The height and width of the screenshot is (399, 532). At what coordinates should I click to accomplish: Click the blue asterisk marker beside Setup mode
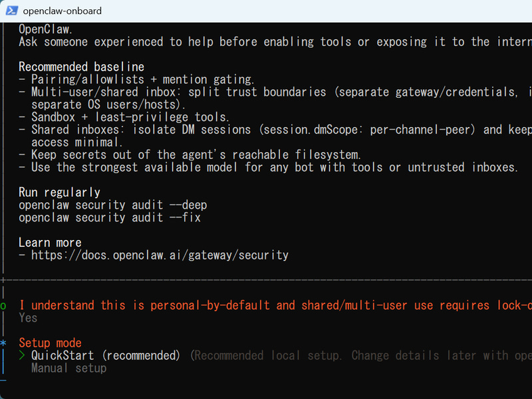[x=3, y=343]
